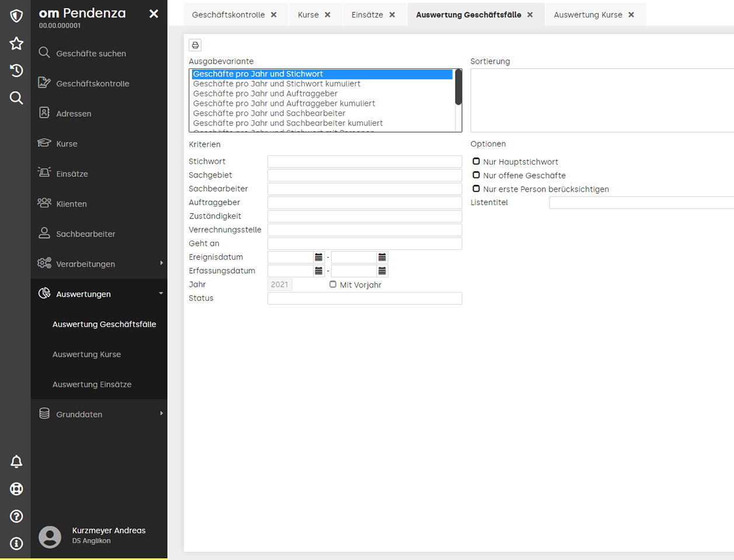
Task: Open Auswertung Einsätze in the sidebar
Action: pyautogui.click(x=92, y=384)
